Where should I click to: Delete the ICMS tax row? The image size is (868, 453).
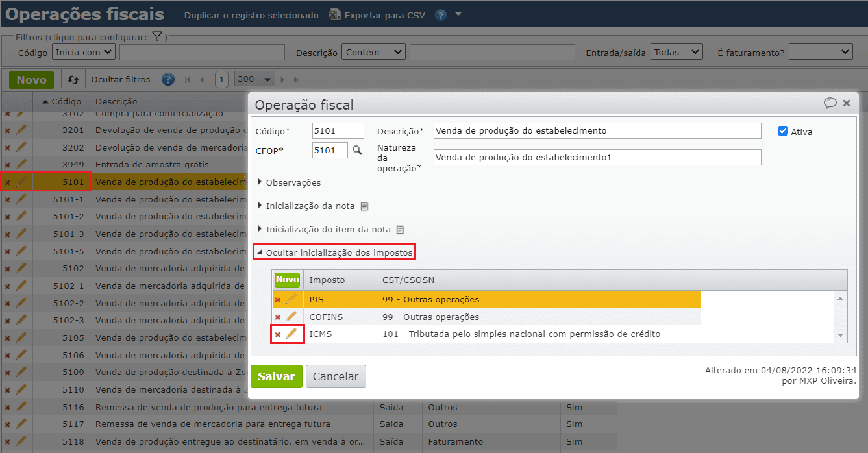pos(278,334)
